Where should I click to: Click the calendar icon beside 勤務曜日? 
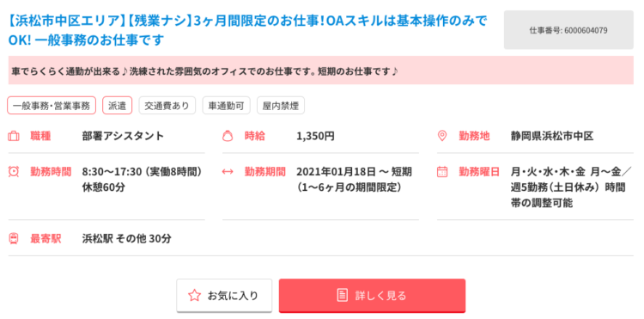(x=442, y=171)
